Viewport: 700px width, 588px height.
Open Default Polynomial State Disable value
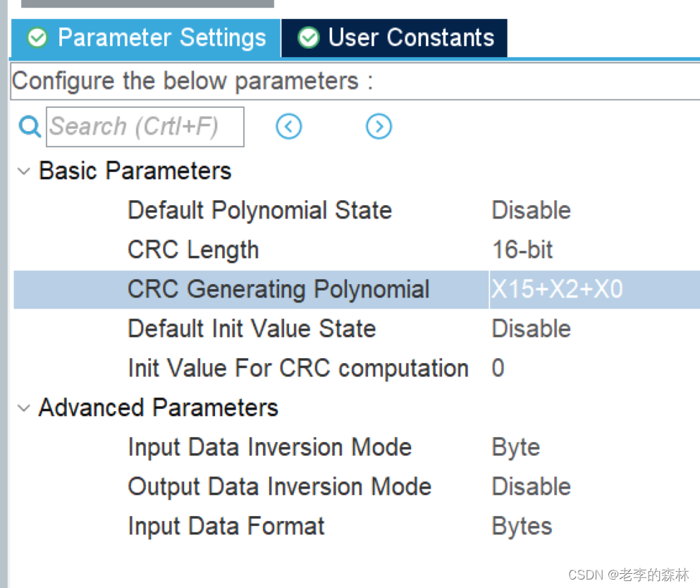tap(531, 211)
